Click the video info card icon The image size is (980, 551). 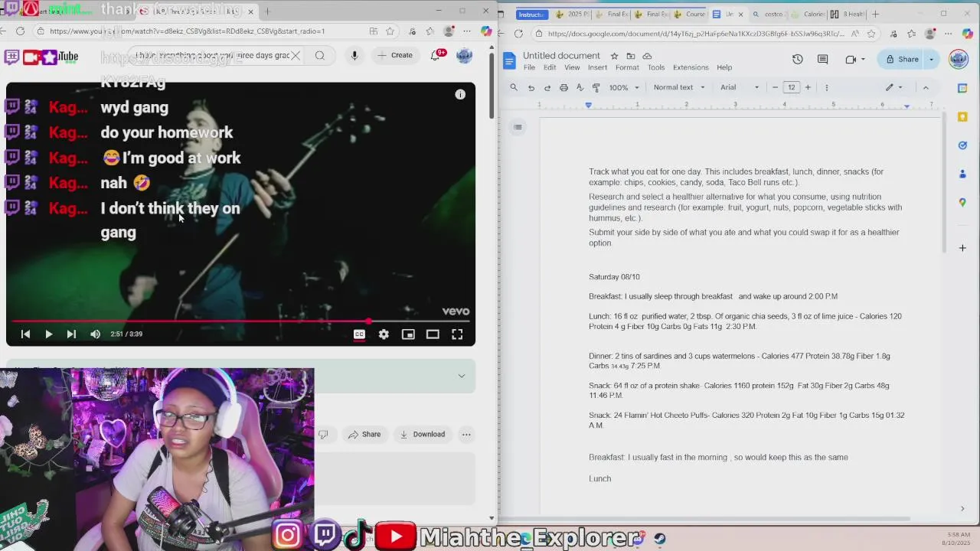click(460, 94)
